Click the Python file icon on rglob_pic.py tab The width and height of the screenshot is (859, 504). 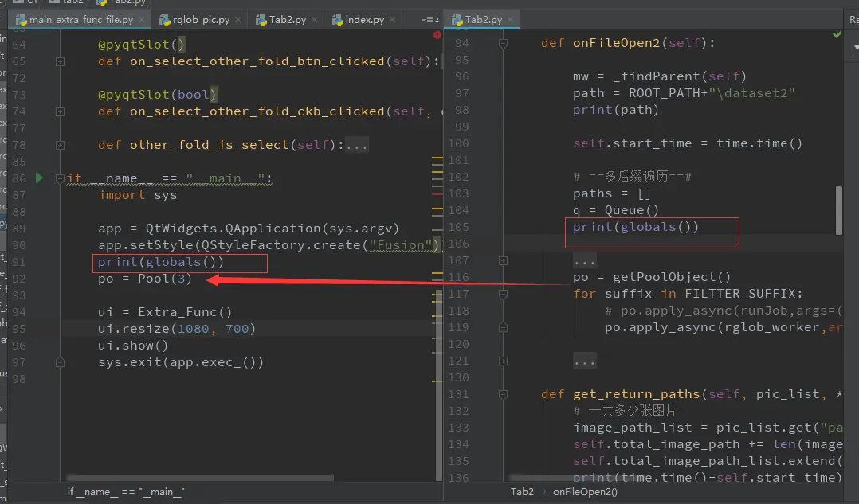point(164,20)
